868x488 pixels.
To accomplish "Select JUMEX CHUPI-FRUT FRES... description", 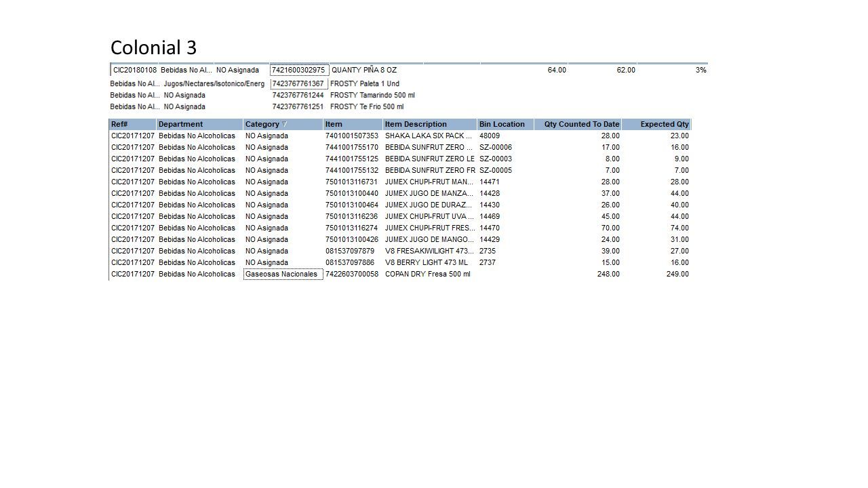I will pos(430,228).
